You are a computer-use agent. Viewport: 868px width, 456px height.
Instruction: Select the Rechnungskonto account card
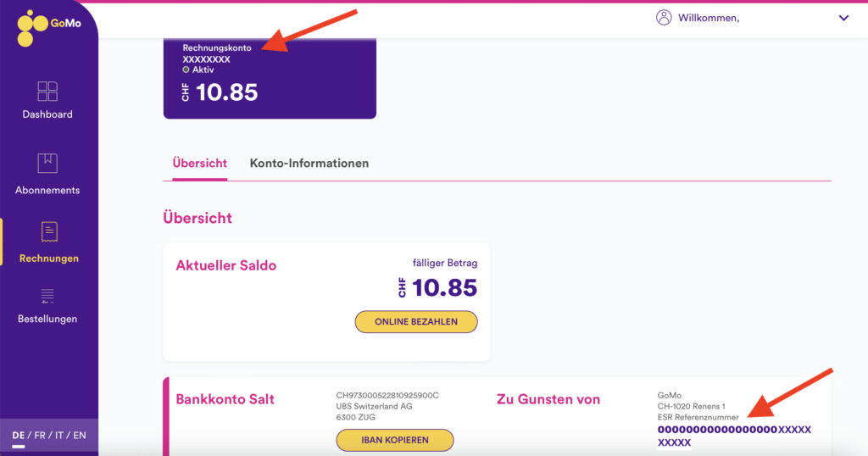(x=270, y=78)
